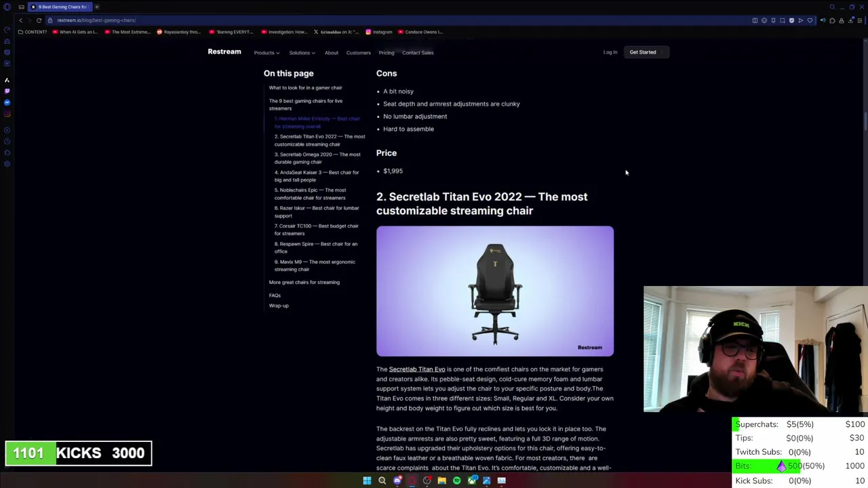This screenshot has width=868, height=488.
Task: Open the Candace Owens bookmark
Action: (422, 32)
